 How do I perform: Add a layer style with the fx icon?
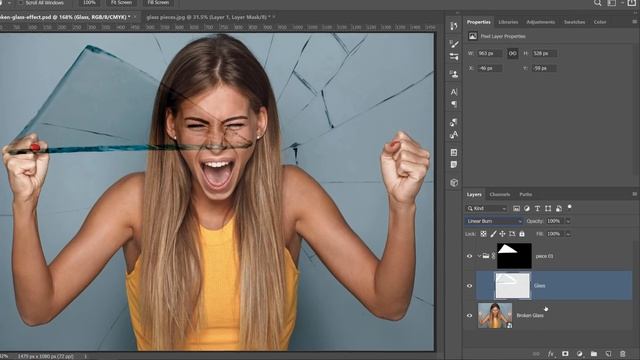tap(551, 354)
